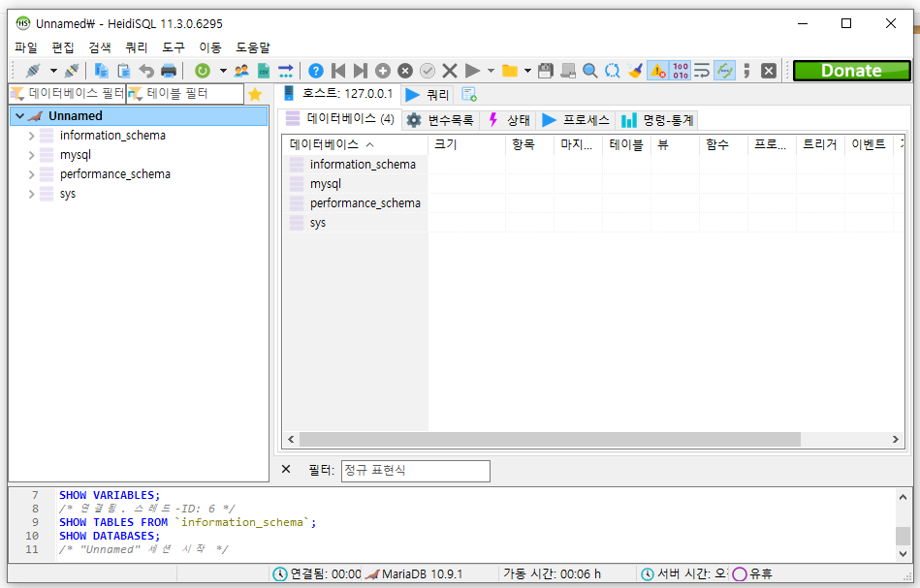The width and height of the screenshot is (920, 588).
Task: Click the copy icon in toolbar
Action: (x=102, y=71)
